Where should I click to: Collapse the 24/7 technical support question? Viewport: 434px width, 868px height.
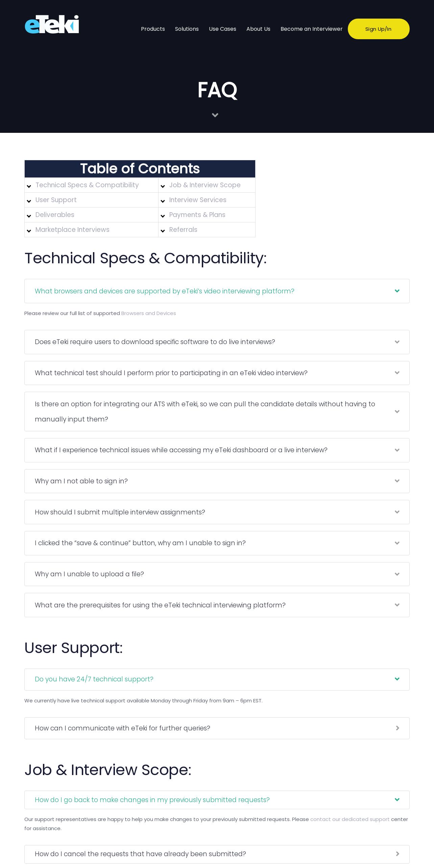[x=397, y=679]
